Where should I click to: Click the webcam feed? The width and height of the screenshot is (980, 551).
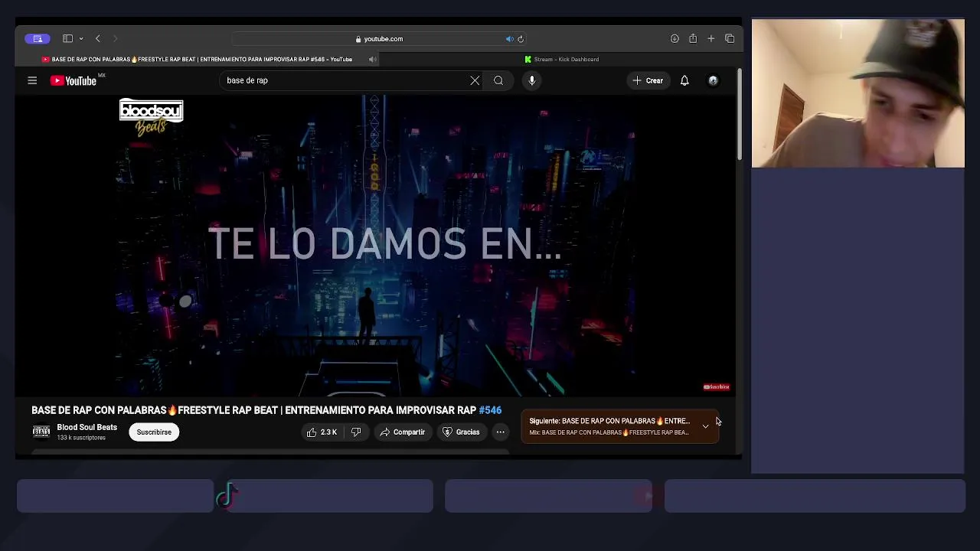point(858,93)
